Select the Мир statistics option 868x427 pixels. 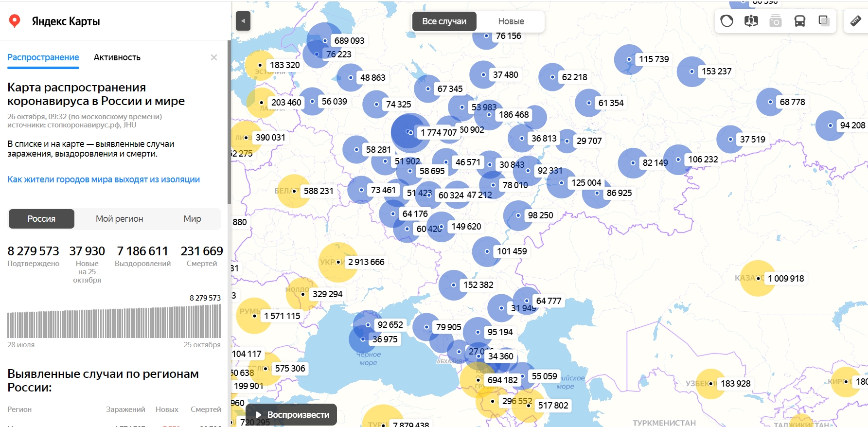192,219
